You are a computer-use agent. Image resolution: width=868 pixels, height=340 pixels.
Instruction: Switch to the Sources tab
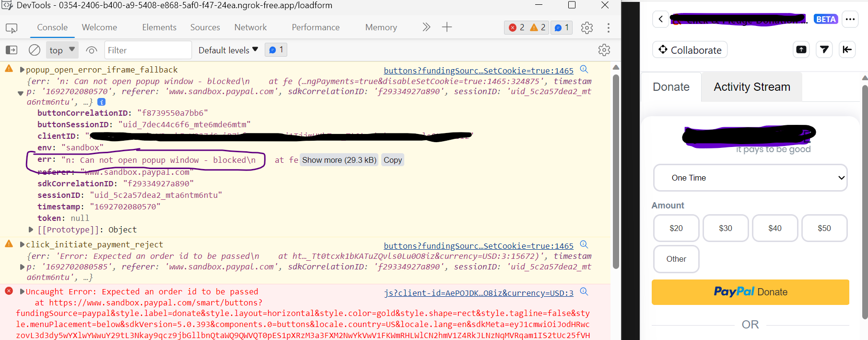pos(205,27)
